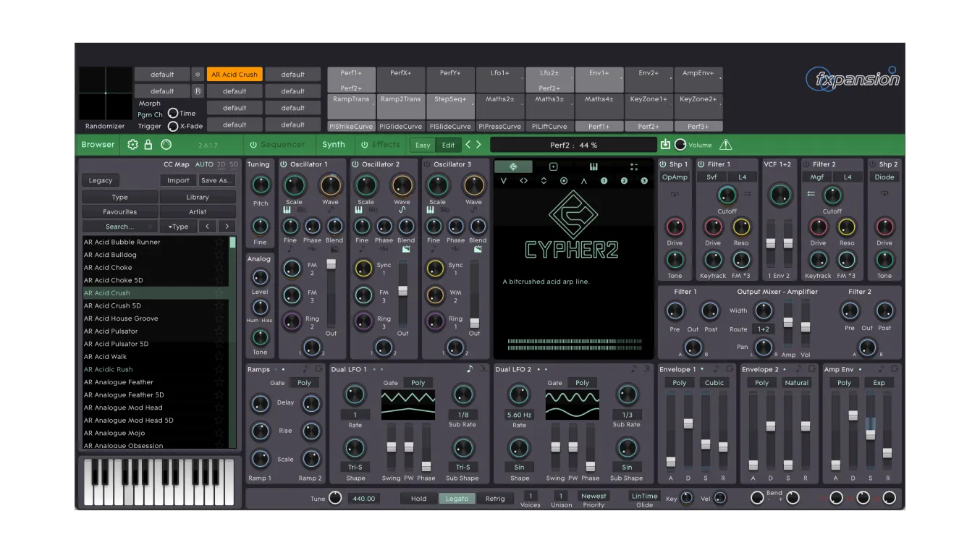
Task: Open the Browser tab
Action: (x=98, y=145)
